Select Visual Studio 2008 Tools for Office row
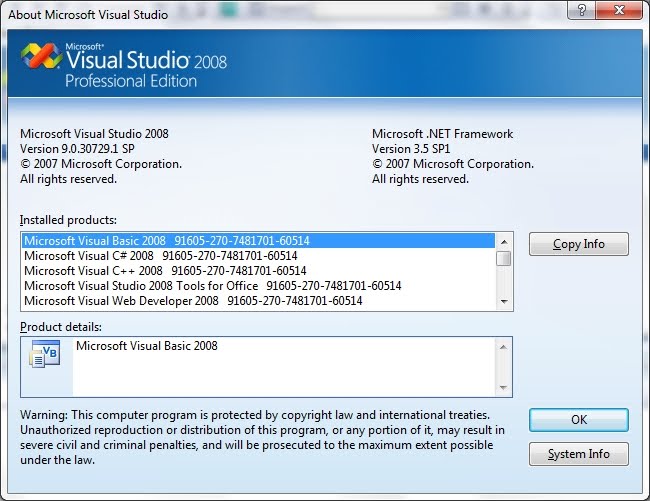 point(259,286)
